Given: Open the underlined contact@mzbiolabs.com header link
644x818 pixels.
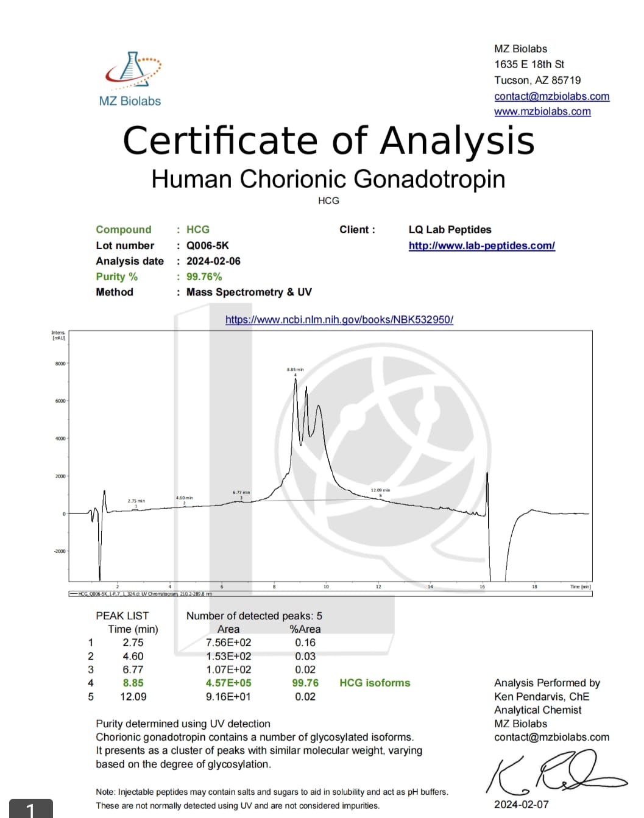Looking at the screenshot, I should tap(551, 96).
